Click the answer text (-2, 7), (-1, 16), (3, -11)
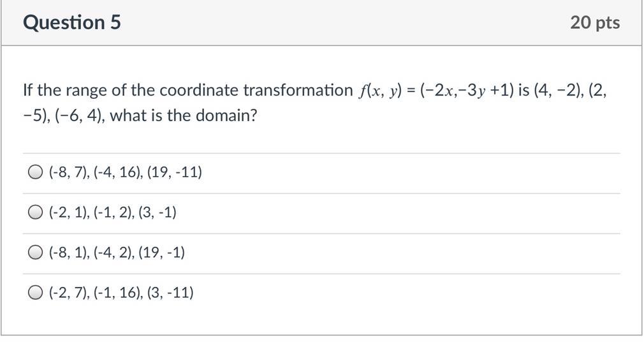This screenshot has height=352, width=644. [x=121, y=293]
